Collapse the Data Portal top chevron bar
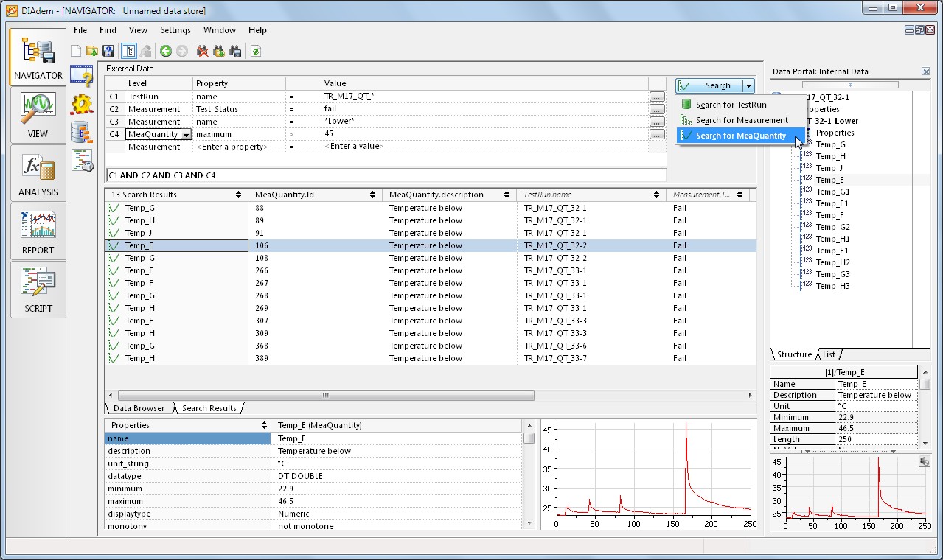 (x=849, y=85)
